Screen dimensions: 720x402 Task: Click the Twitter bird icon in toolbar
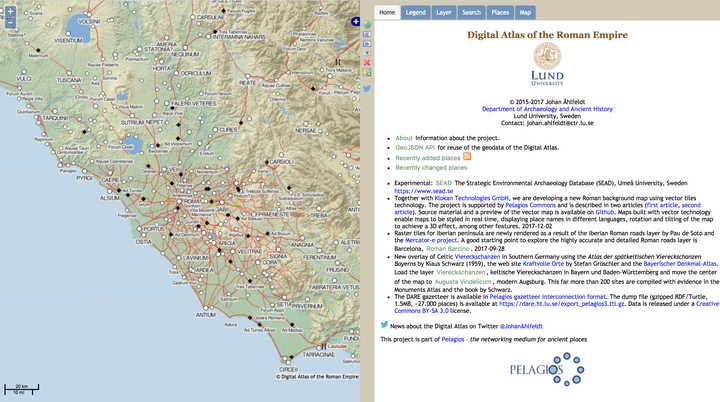pos(367,89)
